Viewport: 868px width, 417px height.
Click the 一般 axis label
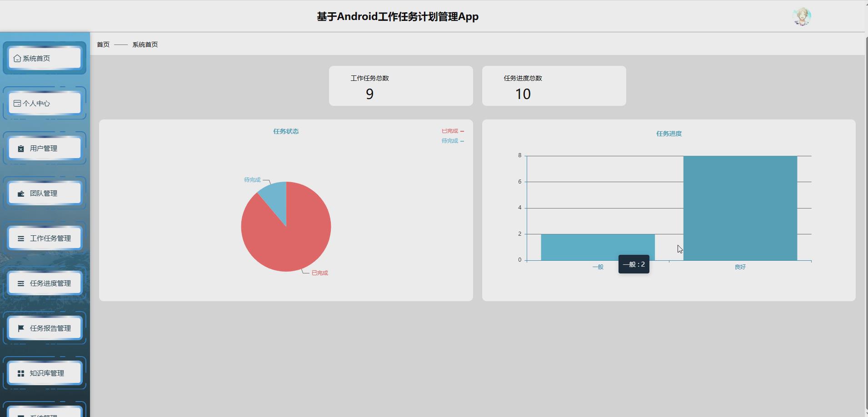coord(598,267)
